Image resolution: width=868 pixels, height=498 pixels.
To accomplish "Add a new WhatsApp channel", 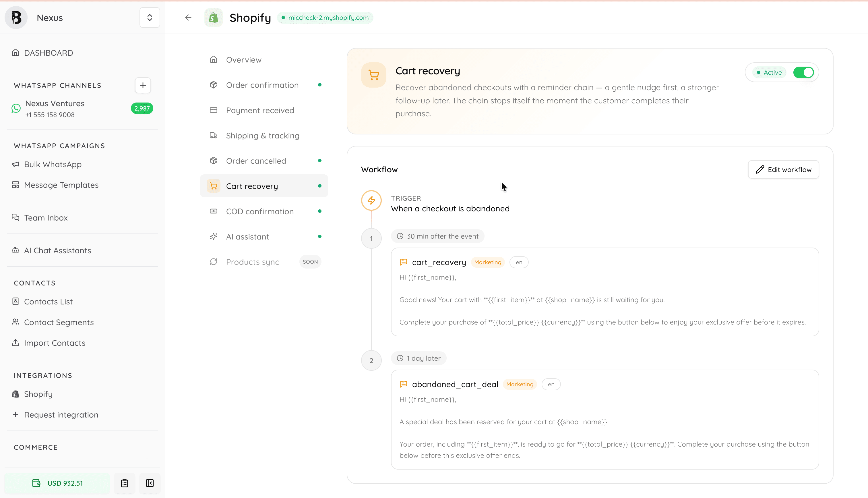I will click(143, 85).
